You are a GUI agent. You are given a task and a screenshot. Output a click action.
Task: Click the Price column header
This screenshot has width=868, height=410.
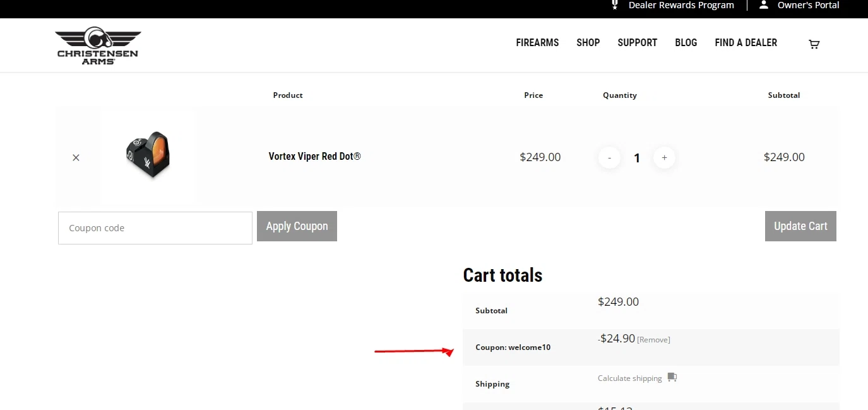click(x=533, y=95)
